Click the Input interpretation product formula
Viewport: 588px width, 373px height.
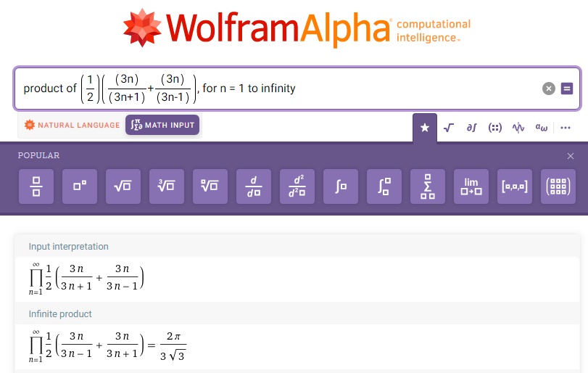(x=86, y=279)
